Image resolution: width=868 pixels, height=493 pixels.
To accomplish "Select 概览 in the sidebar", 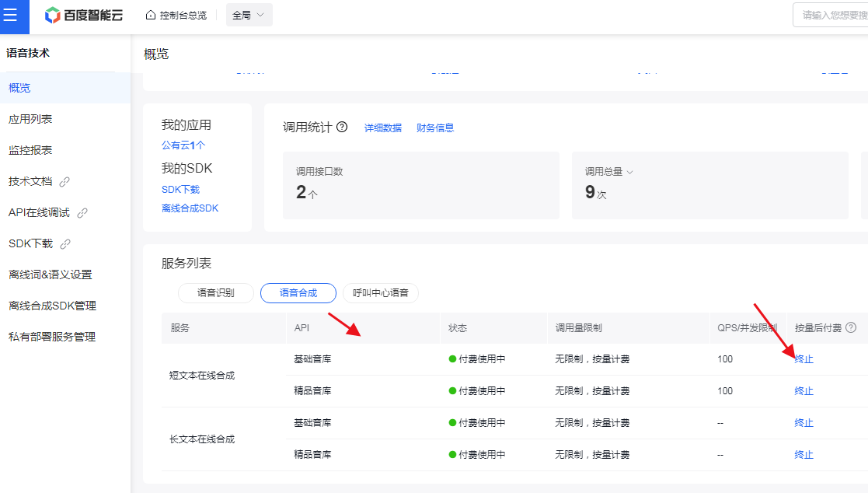I will click(x=65, y=88).
